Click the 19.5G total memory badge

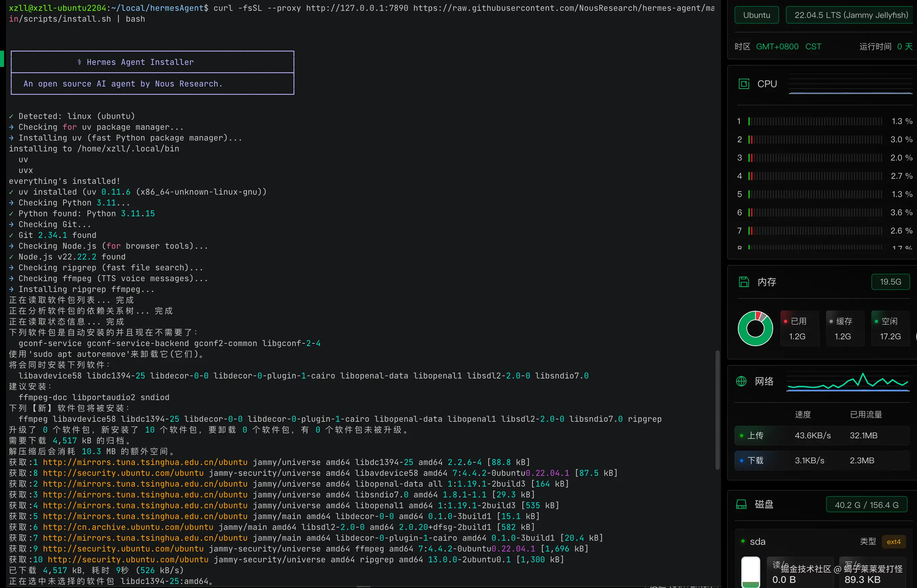click(x=890, y=282)
